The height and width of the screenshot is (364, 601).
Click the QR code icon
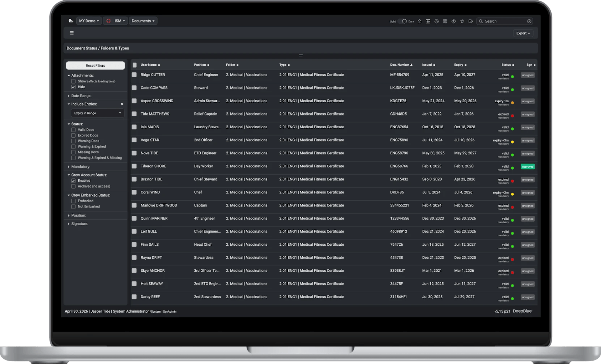tap(445, 21)
